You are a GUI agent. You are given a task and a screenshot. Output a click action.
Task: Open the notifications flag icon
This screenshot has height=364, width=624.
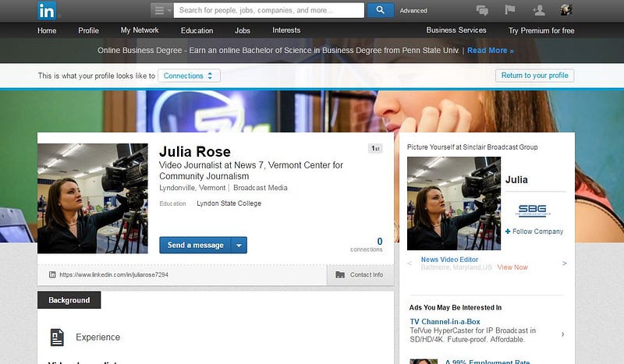[x=510, y=10]
